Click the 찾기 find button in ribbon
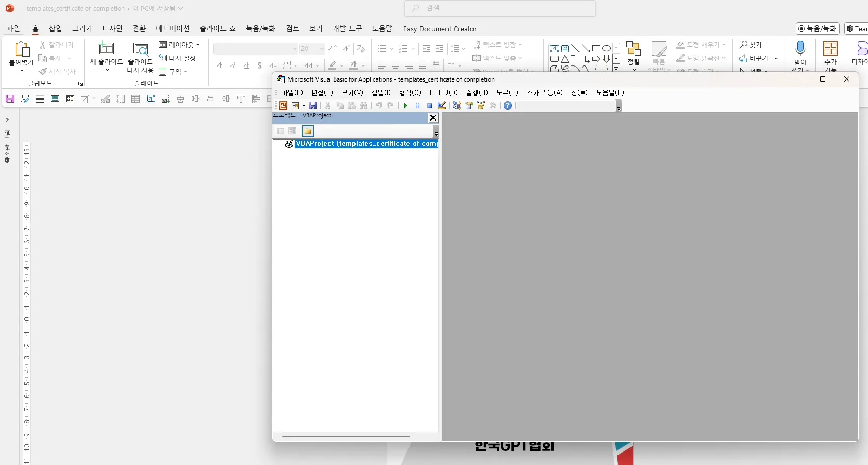This screenshot has height=465, width=868. point(751,45)
